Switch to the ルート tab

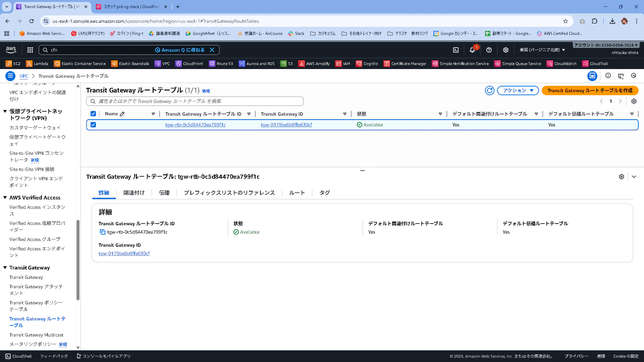coord(297,193)
